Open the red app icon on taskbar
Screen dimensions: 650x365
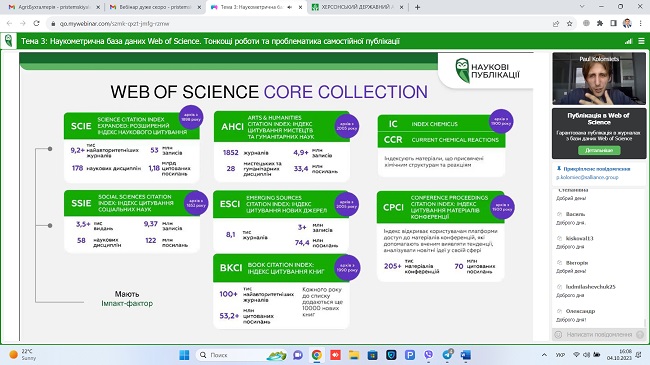(335, 355)
